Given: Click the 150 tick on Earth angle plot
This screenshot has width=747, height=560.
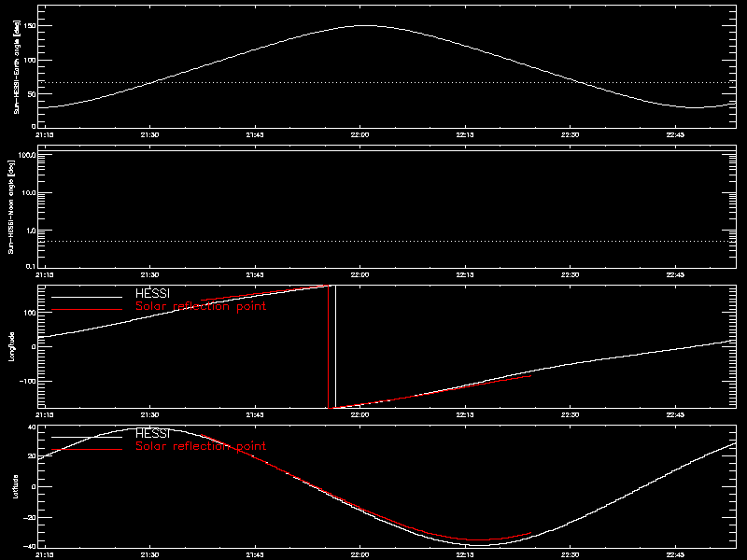Looking at the screenshot, I should tap(30, 26).
